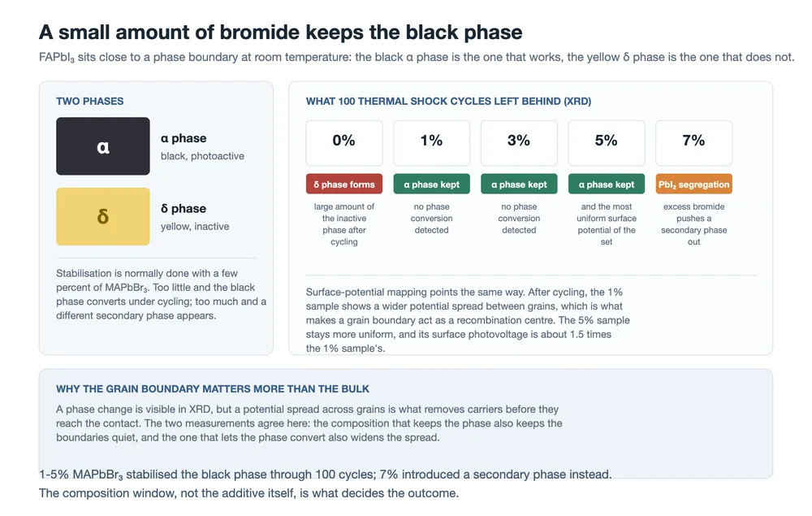The image size is (812, 516).
Task: Click the excess bromide description under 7%
Action: 694,224
